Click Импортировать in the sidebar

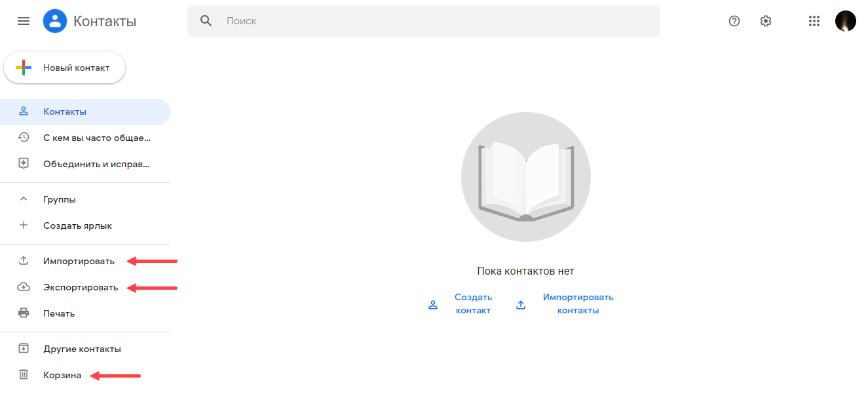(79, 261)
